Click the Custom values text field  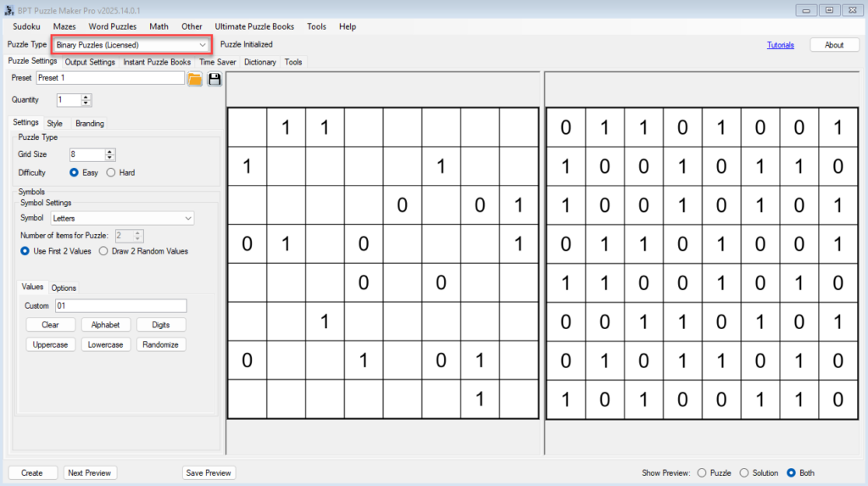pyautogui.click(x=120, y=305)
